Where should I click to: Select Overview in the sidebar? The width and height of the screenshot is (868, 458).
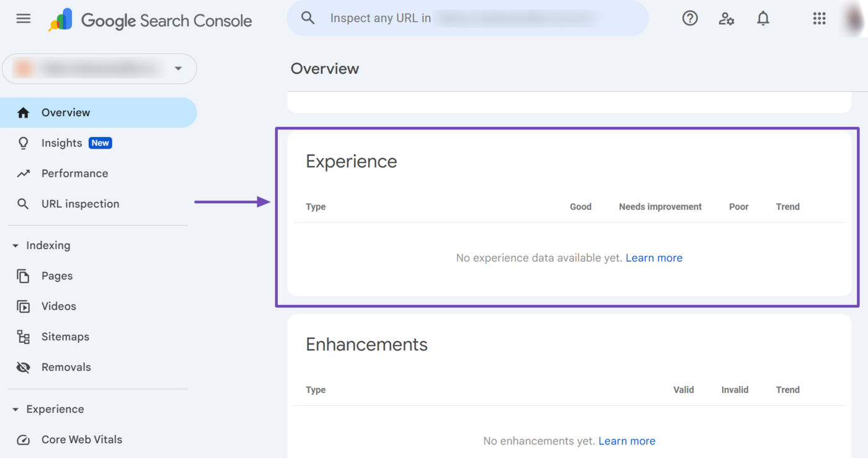pyautogui.click(x=66, y=113)
